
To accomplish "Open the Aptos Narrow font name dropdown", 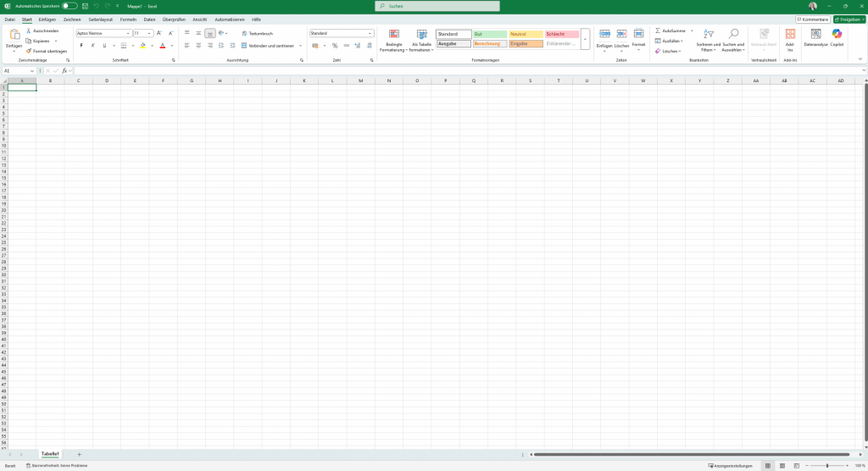I will (128, 33).
